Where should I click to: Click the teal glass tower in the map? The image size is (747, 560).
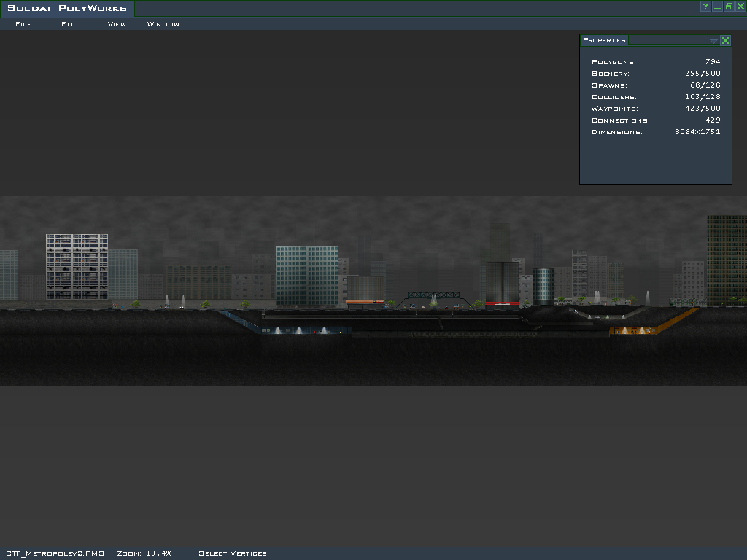point(306,275)
